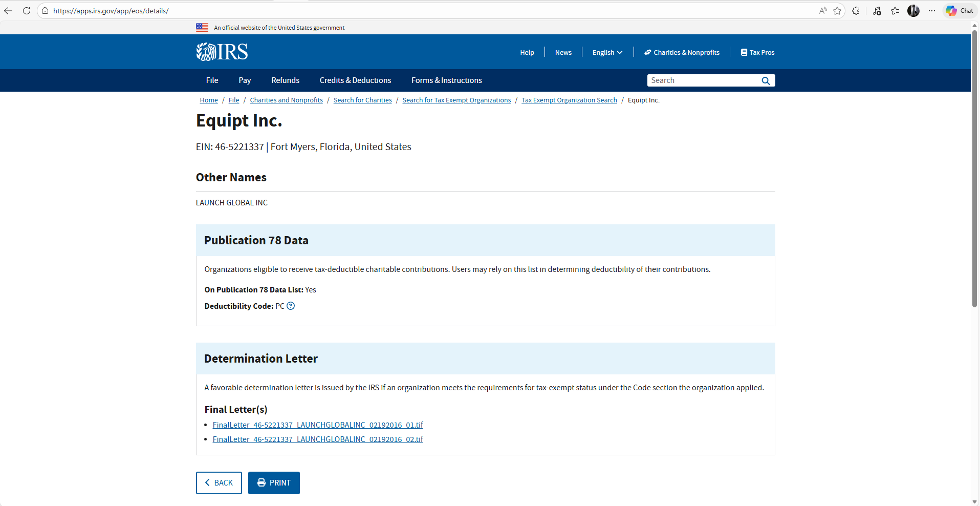
Task: Click the File breadcrumb link
Action: 234,100
